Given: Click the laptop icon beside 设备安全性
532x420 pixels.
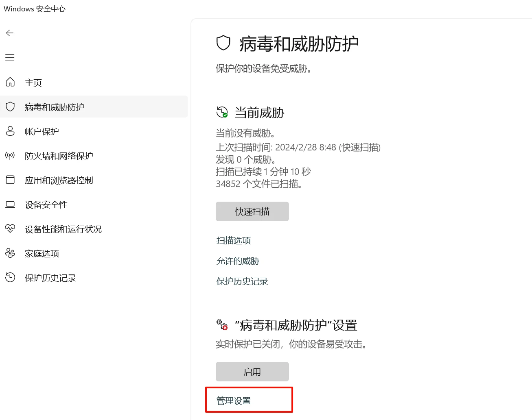Looking at the screenshot, I should tap(10, 205).
